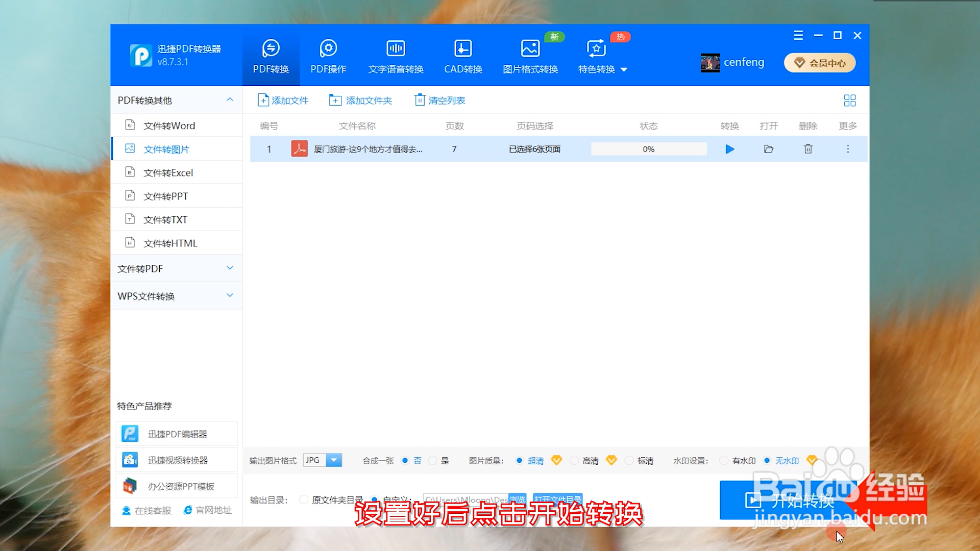Select 文件转Excel in sidebar
This screenshot has height=551, width=980.
168,173
